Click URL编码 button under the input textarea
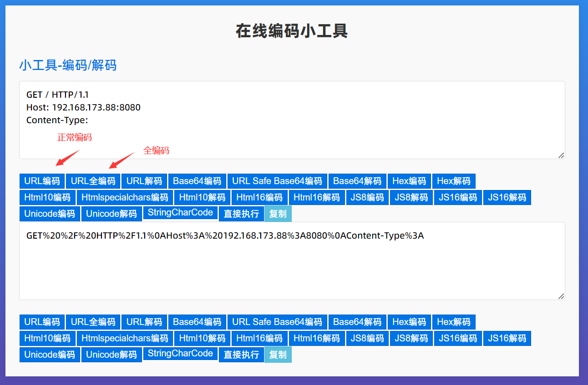Image resolution: width=588 pixels, height=385 pixels. (x=42, y=181)
